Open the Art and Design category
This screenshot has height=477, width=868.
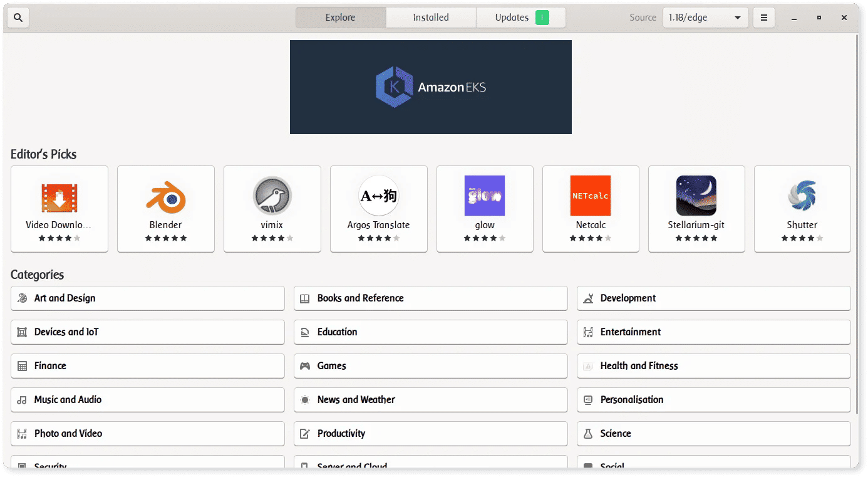click(x=148, y=298)
